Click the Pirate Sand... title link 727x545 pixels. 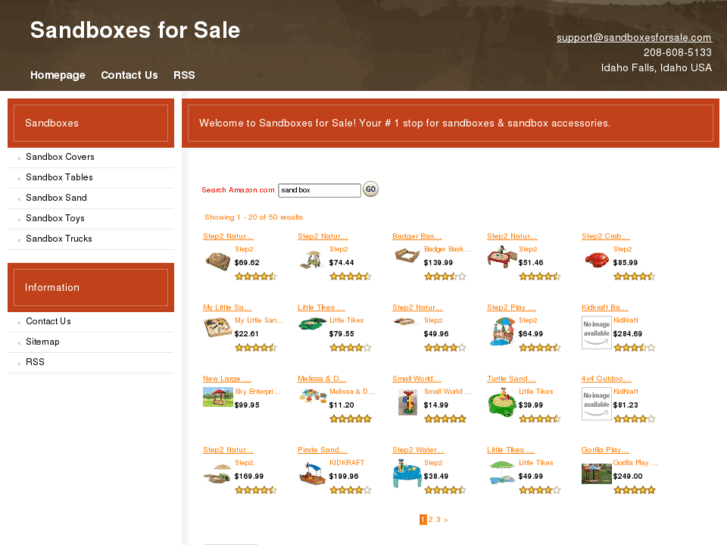(x=322, y=449)
